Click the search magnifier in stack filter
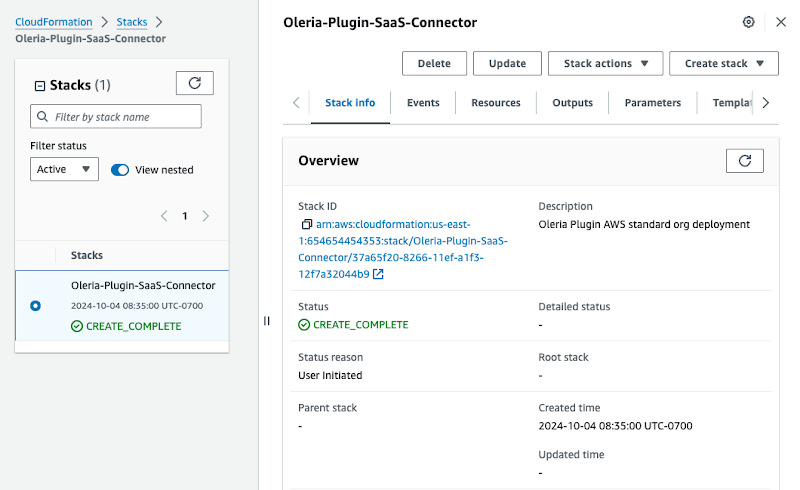The height and width of the screenshot is (490, 800). (x=43, y=116)
